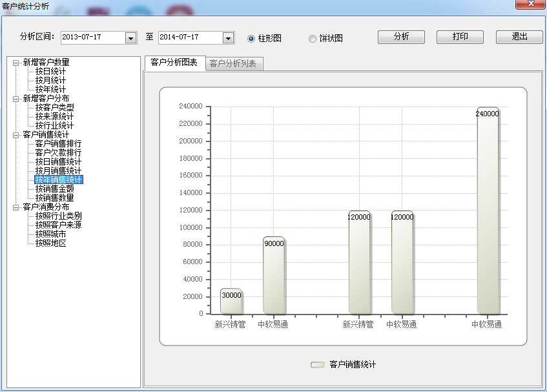The height and width of the screenshot is (392, 547).
Task: Close the 客户统计分析 window
Action: [x=531, y=3]
